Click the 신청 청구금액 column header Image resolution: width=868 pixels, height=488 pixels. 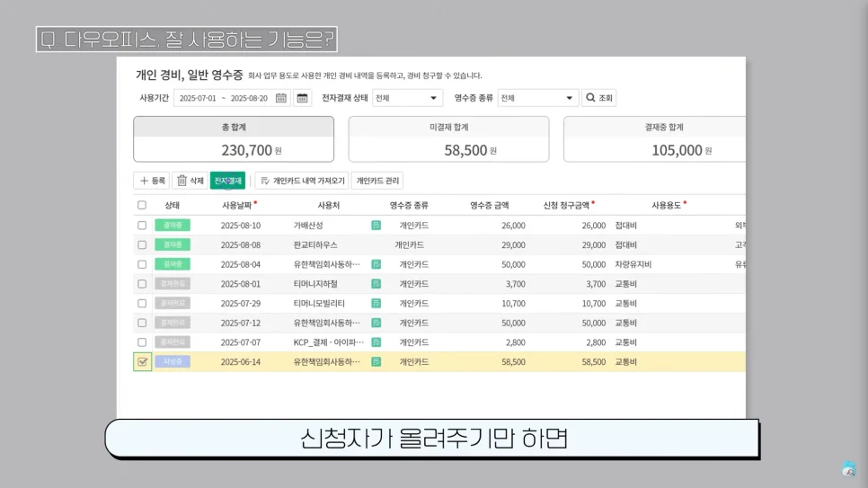click(x=566, y=205)
